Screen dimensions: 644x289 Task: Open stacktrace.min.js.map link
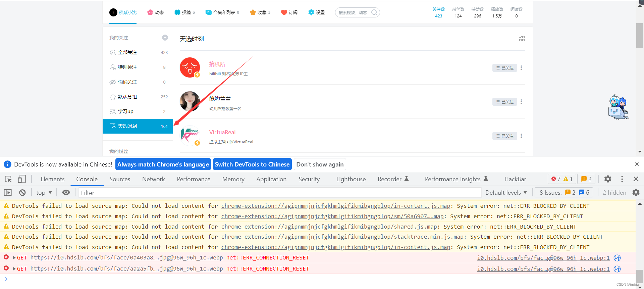point(342,237)
